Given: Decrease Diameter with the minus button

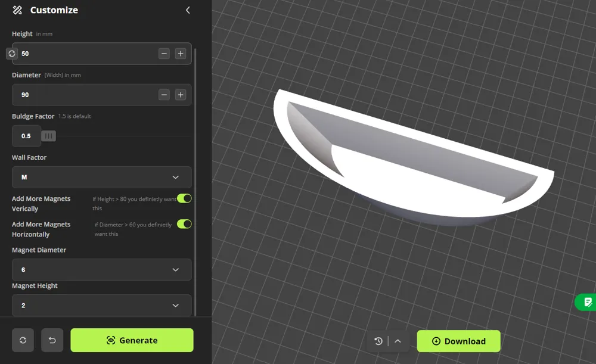Looking at the screenshot, I should pos(164,95).
